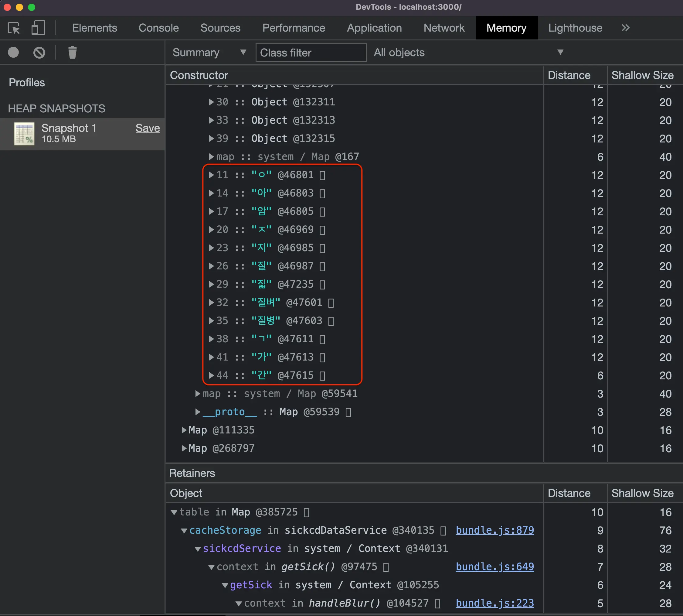Click the Shallow Size column header
Screen dimensions: 683x616
642,75
